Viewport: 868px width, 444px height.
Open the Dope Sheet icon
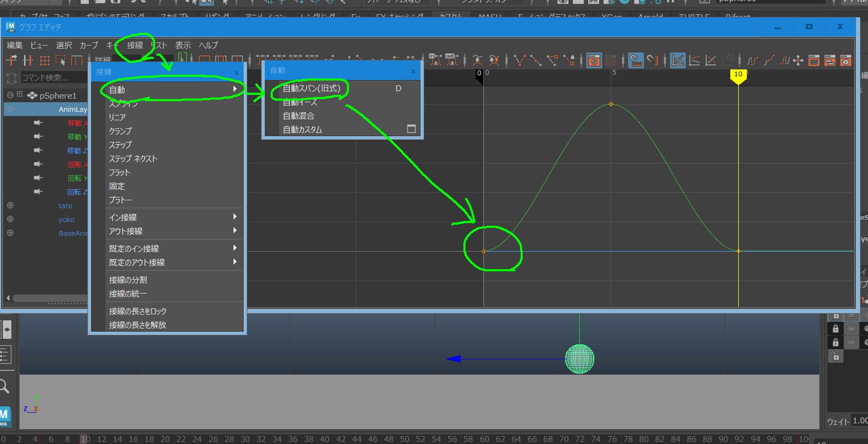tap(813, 60)
